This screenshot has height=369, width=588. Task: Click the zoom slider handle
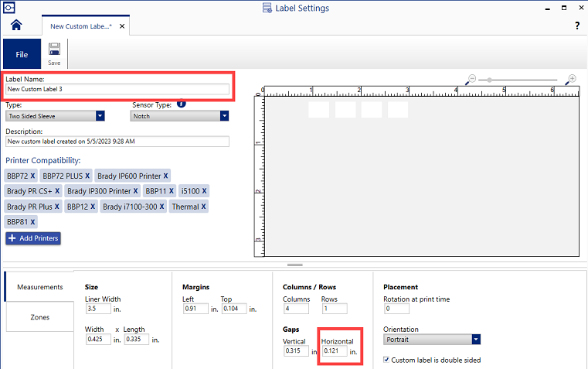pyautogui.click(x=489, y=80)
